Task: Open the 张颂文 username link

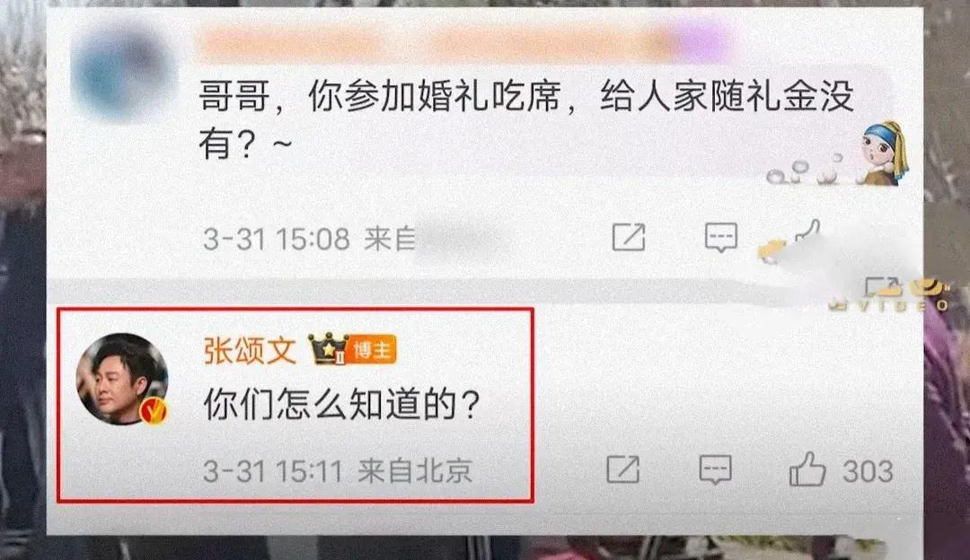Action: [x=250, y=351]
